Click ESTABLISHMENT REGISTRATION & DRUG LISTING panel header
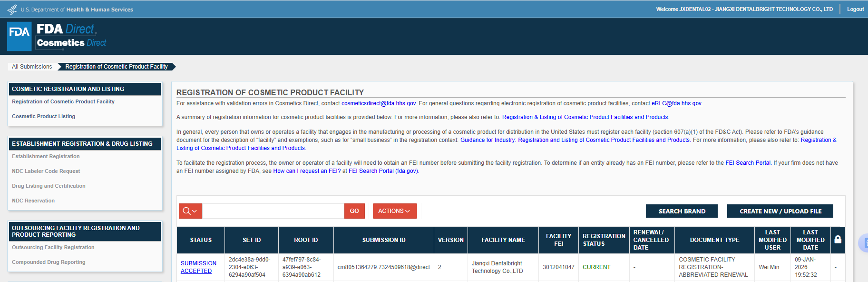Image resolution: width=868 pixels, height=282 pixels. (x=85, y=144)
